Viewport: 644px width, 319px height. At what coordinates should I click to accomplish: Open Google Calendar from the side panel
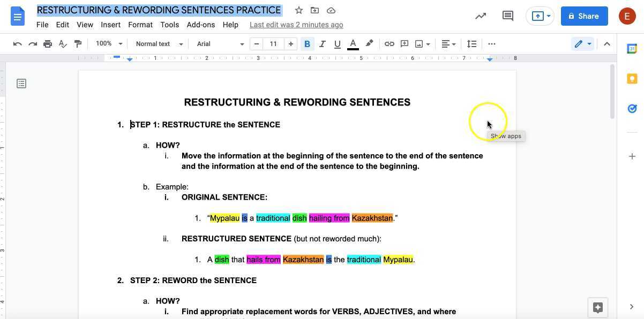point(632,48)
